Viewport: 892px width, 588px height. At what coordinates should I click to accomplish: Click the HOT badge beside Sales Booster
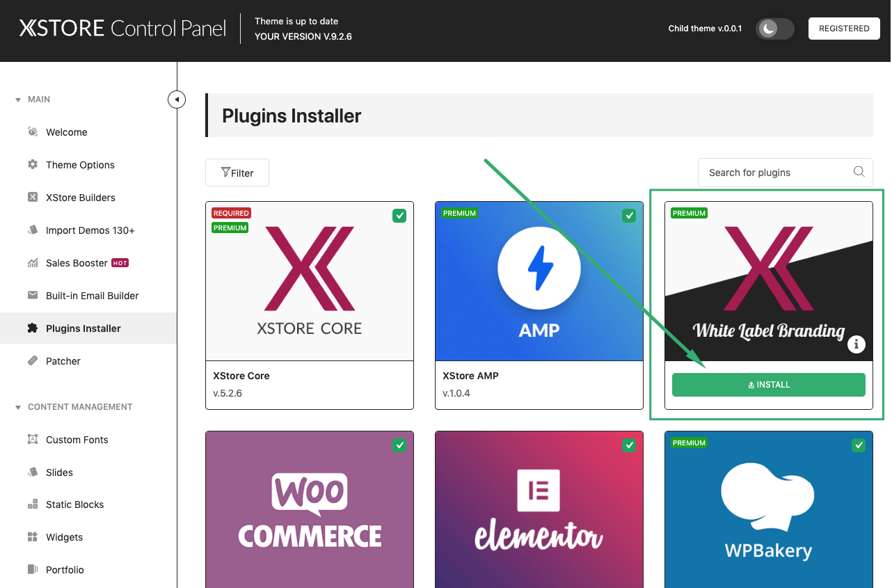pyautogui.click(x=120, y=262)
